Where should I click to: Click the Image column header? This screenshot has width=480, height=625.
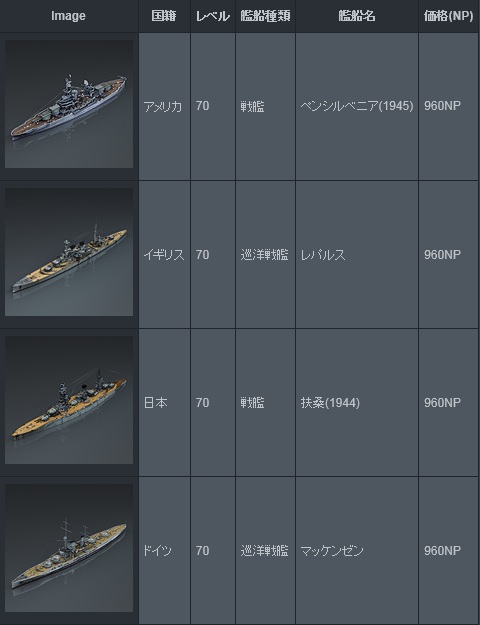[68, 16]
